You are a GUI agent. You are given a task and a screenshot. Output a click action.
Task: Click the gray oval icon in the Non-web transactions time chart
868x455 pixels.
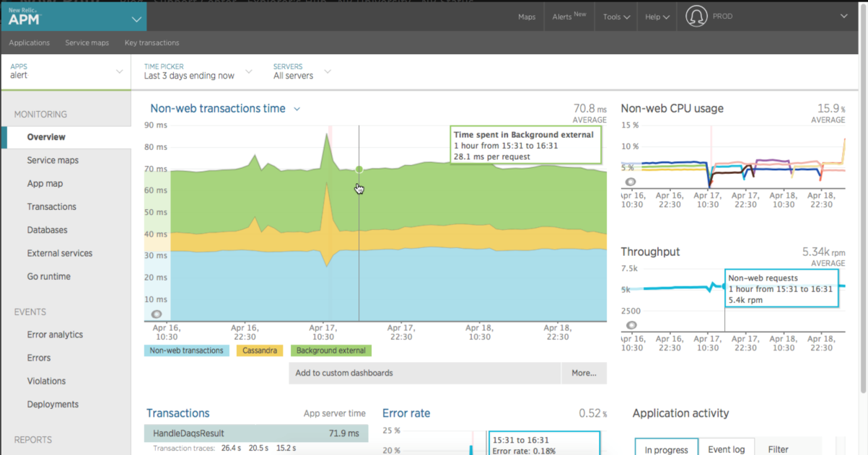coord(156,314)
